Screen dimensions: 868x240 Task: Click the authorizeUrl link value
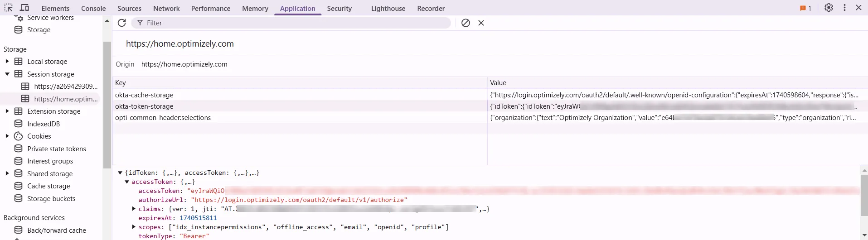click(x=299, y=200)
